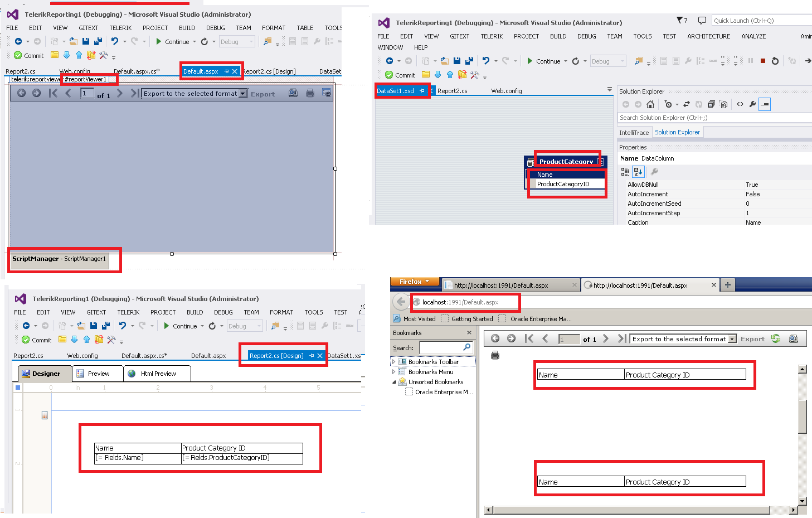
Task: Click the sync arrows icon in Solution Explorer toolbar
Action: tap(687, 104)
